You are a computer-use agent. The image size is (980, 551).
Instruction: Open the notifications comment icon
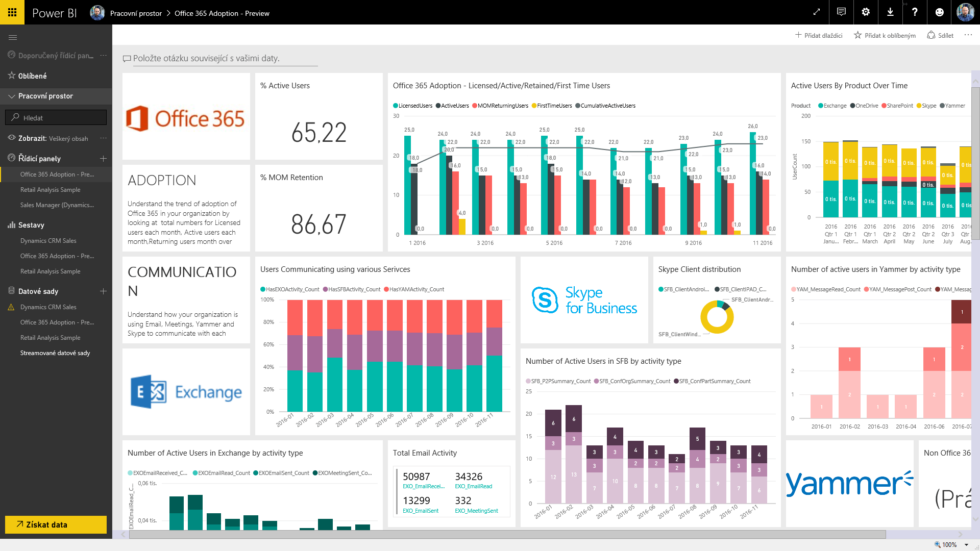[x=841, y=12]
